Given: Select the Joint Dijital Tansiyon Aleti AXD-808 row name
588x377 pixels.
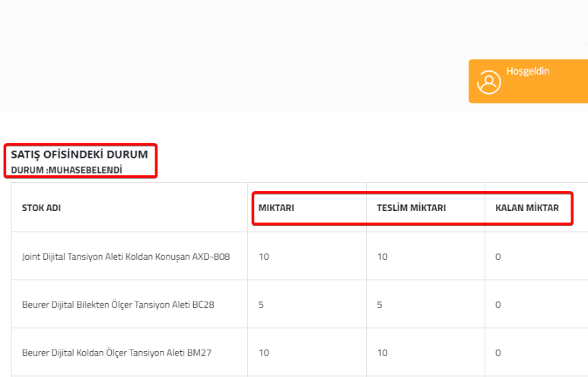Looking at the screenshot, I should coord(126,257).
